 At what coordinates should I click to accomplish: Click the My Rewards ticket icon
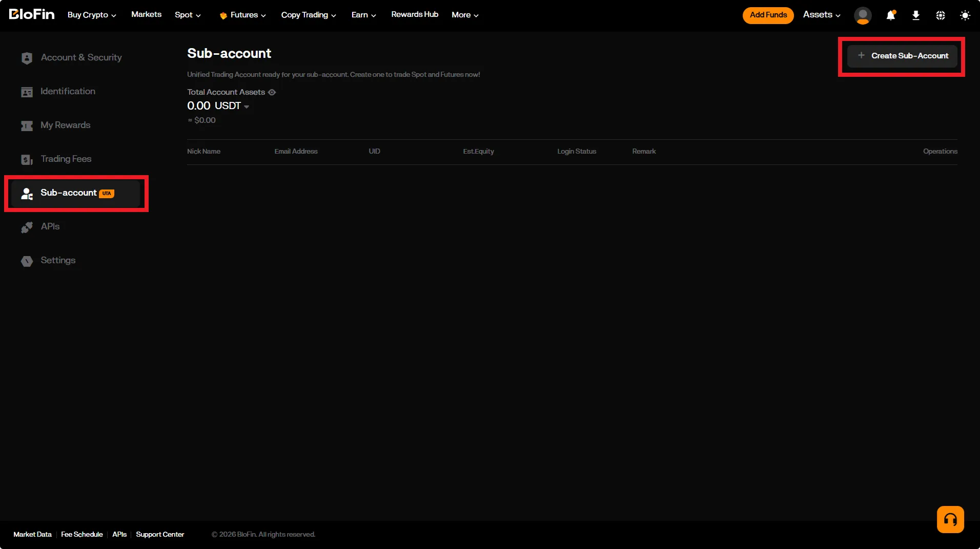27,125
